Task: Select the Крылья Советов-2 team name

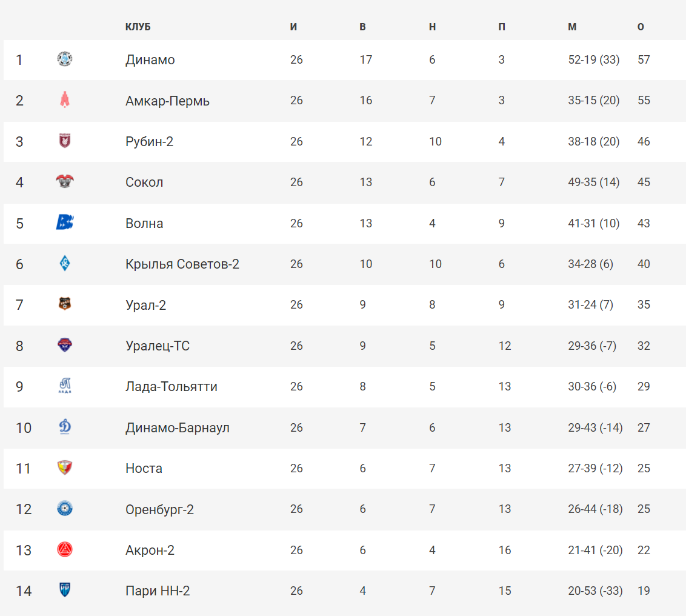Action: coord(182,264)
